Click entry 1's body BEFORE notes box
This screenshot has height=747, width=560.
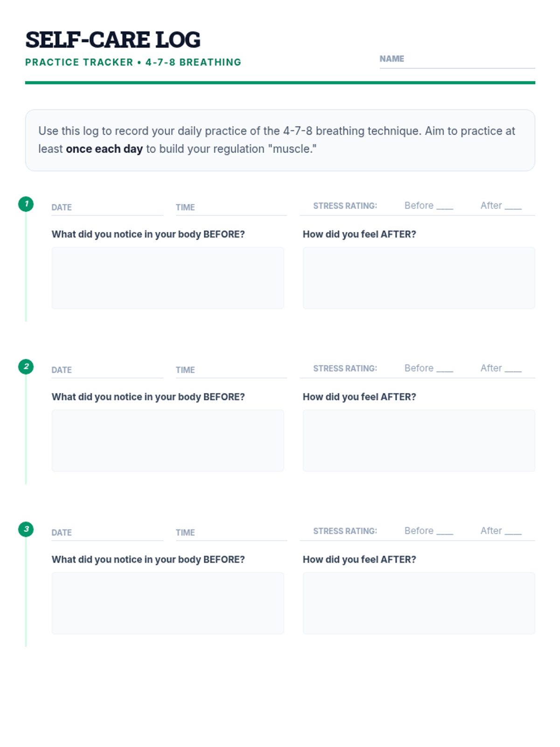point(168,278)
